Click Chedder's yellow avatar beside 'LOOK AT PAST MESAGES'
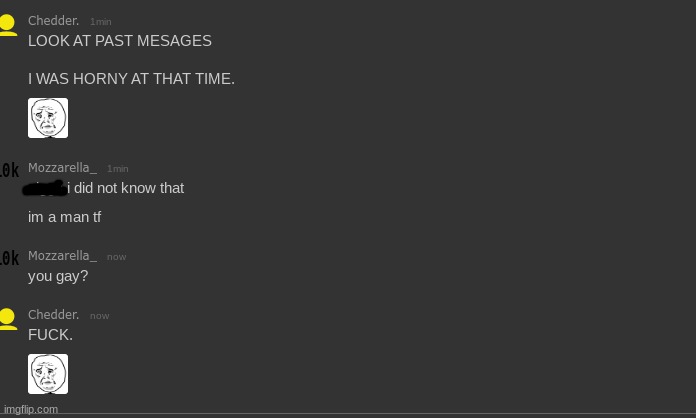The height and width of the screenshot is (418, 696). pyautogui.click(x=8, y=25)
